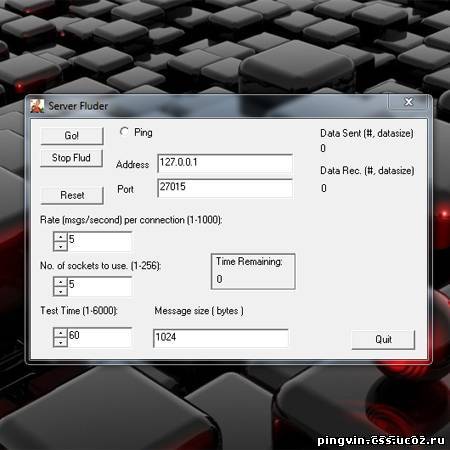The height and width of the screenshot is (450, 450).
Task: Increase number of sockets with up arrow
Action: tap(60, 282)
